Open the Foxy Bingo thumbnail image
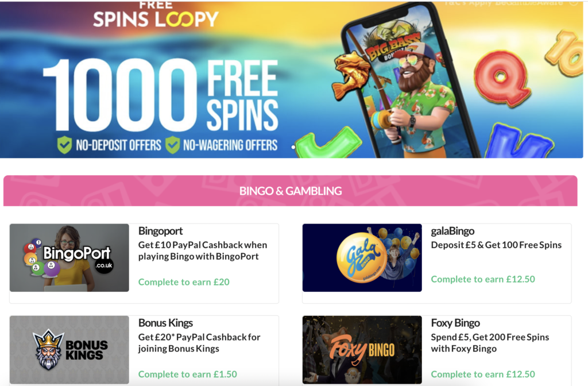Viewport: 588px width, 386px height. coord(362,350)
